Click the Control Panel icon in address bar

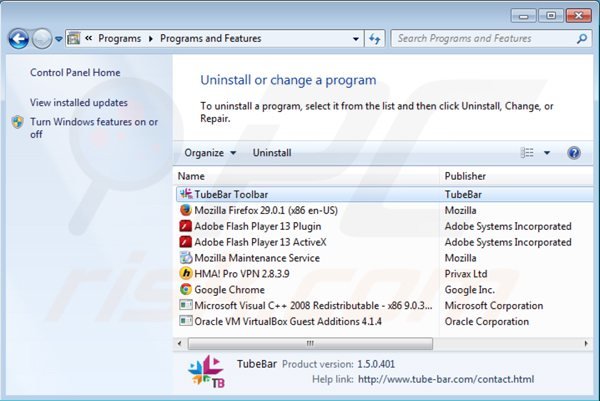coord(74,38)
